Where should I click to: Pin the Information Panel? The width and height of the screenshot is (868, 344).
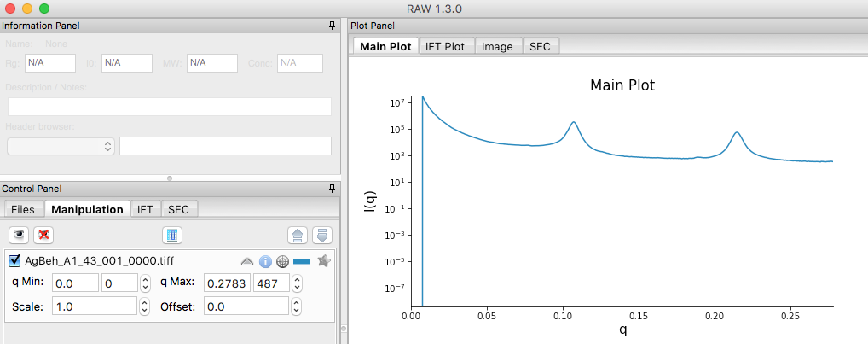point(332,26)
